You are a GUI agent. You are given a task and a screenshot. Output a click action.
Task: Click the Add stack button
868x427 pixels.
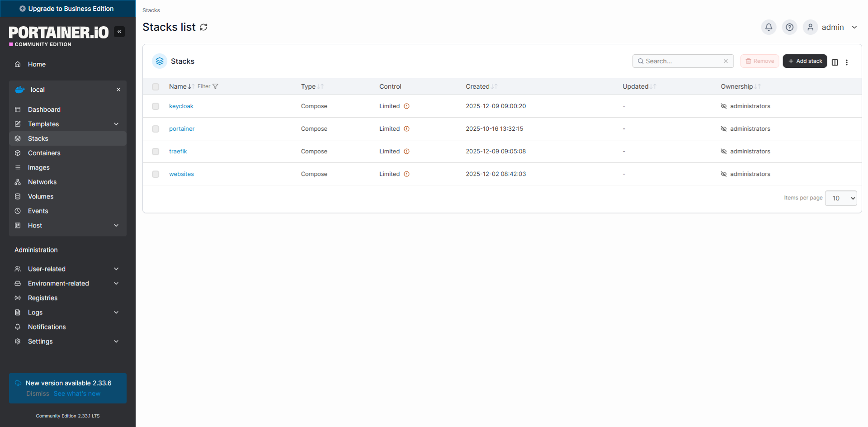point(805,61)
